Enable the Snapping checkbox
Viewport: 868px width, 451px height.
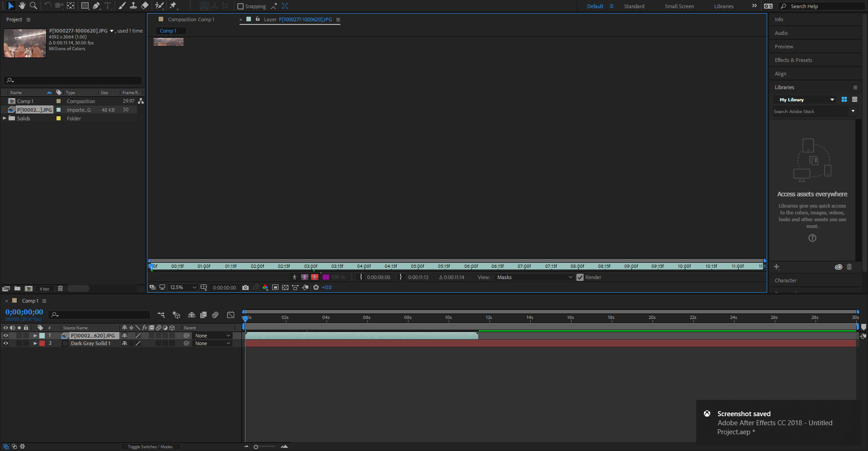(x=241, y=6)
